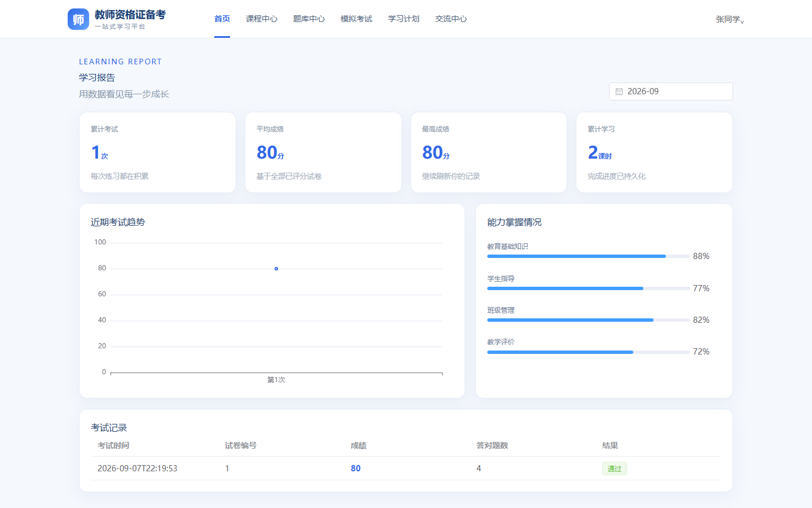Click the green 通过 result tag

[615, 468]
